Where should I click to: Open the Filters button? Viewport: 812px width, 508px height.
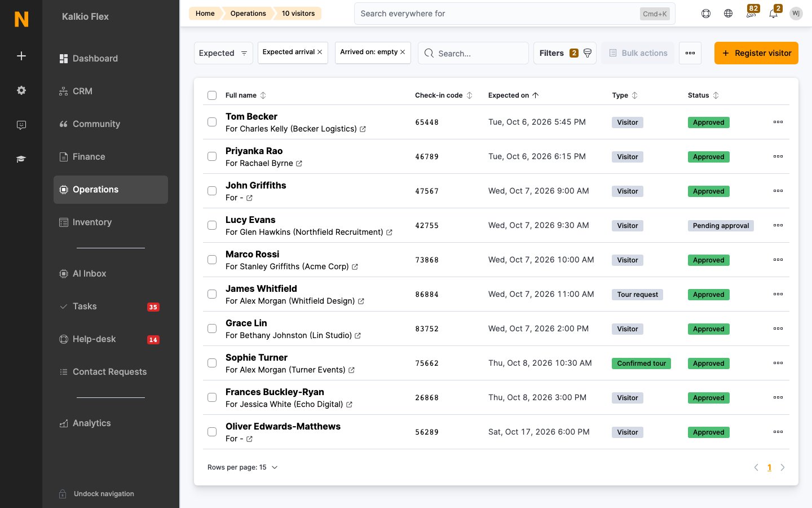click(565, 53)
